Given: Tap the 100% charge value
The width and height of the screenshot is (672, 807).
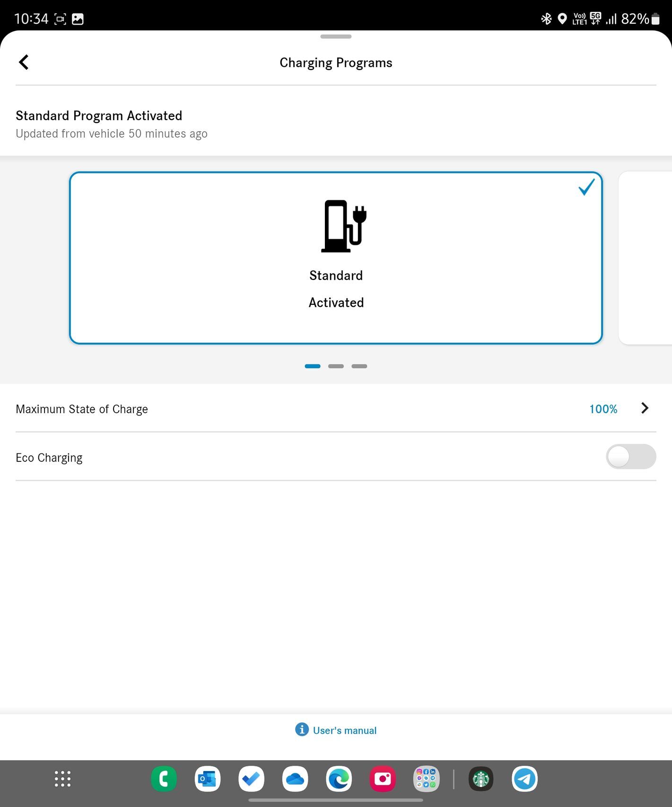Looking at the screenshot, I should pos(603,409).
